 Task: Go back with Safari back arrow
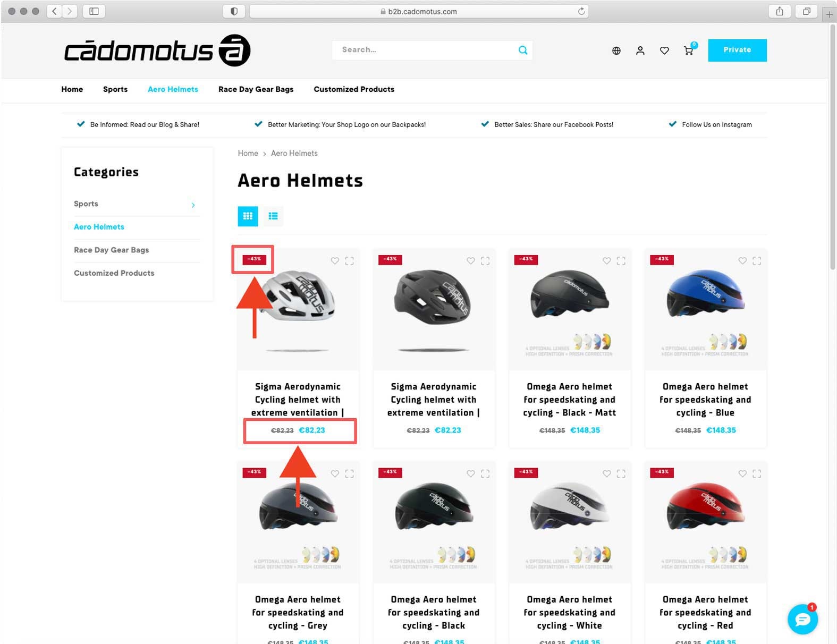54,11
